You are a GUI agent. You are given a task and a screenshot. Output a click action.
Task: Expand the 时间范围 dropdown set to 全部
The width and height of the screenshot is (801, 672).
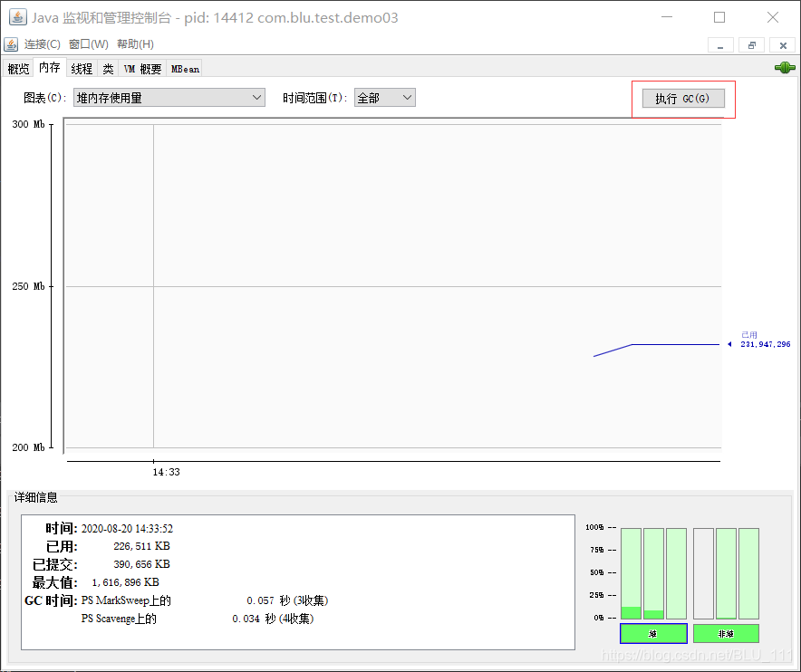pos(385,98)
